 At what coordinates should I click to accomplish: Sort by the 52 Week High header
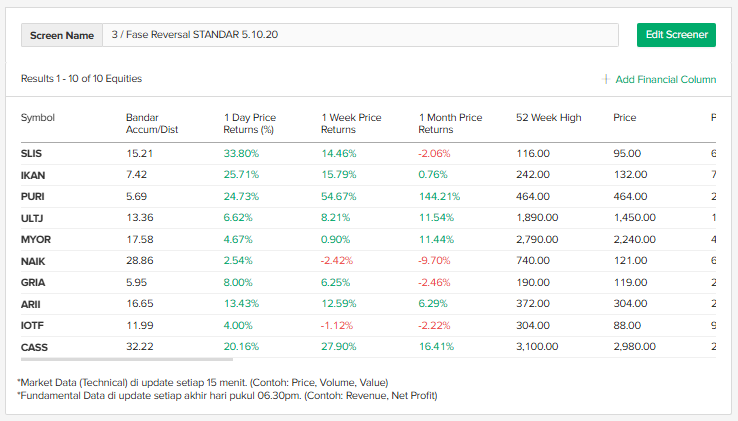click(548, 118)
